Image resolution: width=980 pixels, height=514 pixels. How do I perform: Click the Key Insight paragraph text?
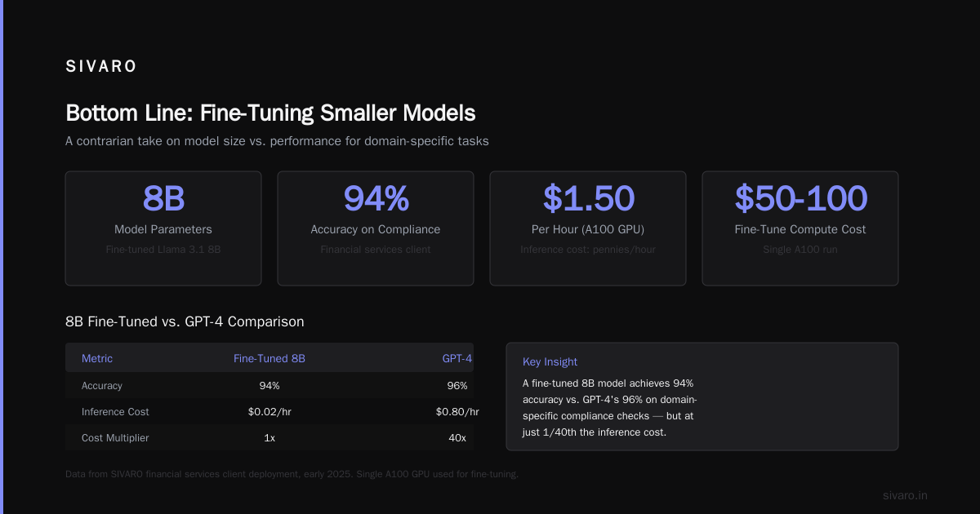609,407
